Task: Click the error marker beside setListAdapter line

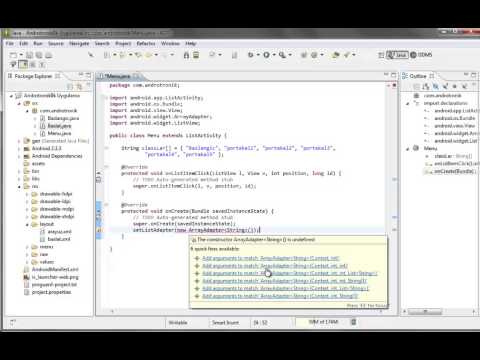Action: coord(99,230)
